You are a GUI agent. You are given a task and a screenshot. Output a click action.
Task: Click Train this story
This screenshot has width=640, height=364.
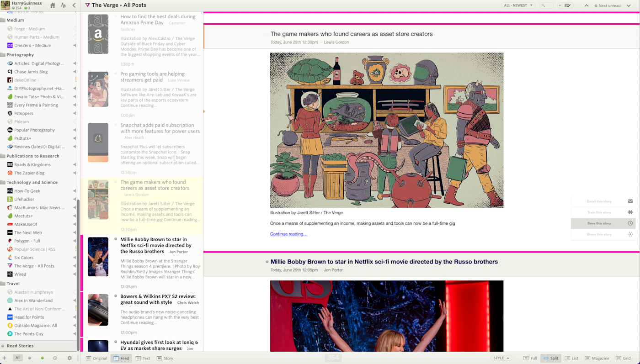(x=604, y=212)
